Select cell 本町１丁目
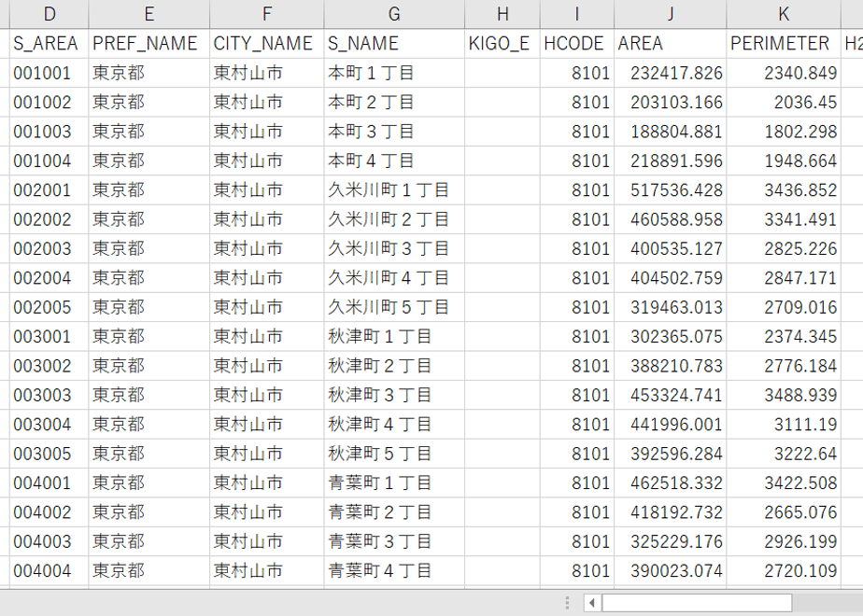The image size is (863, 616). coord(394,73)
